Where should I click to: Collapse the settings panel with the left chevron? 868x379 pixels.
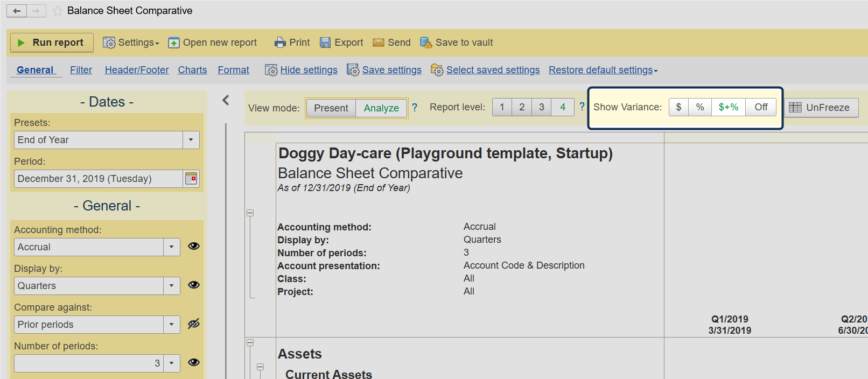click(x=226, y=100)
